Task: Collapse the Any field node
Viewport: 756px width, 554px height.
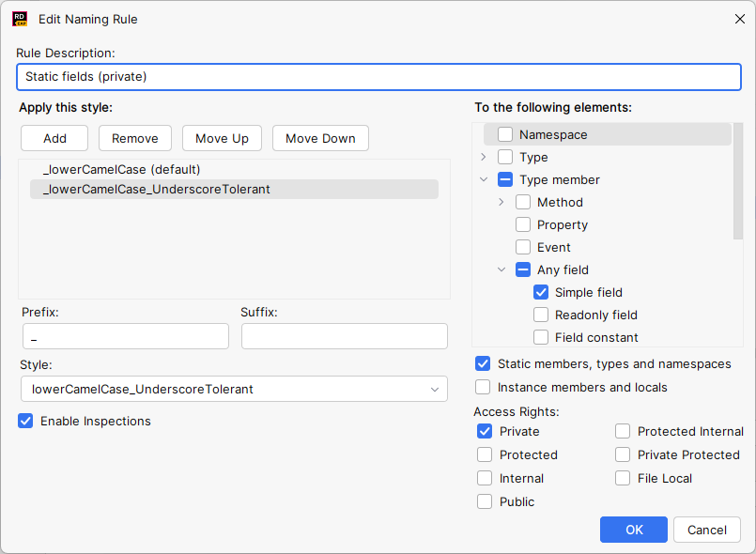Action: [501, 269]
